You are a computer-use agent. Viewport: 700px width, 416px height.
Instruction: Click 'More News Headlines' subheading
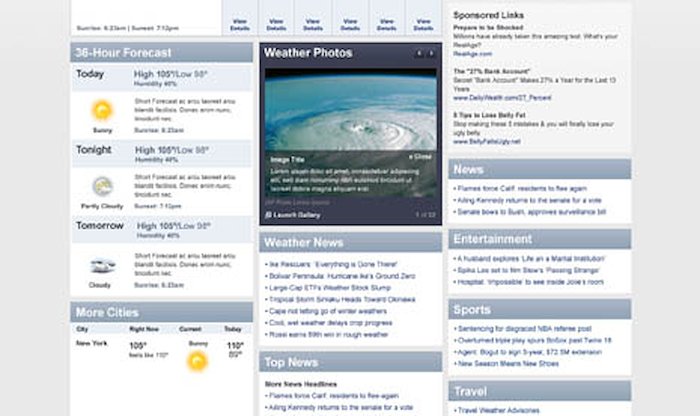[x=301, y=384]
